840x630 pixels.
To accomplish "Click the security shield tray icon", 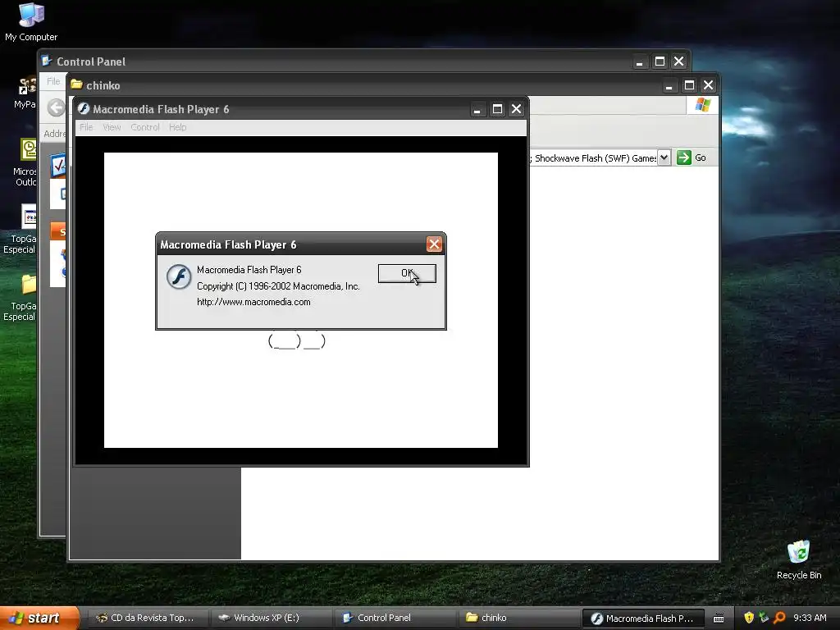I will click(x=749, y=618).
